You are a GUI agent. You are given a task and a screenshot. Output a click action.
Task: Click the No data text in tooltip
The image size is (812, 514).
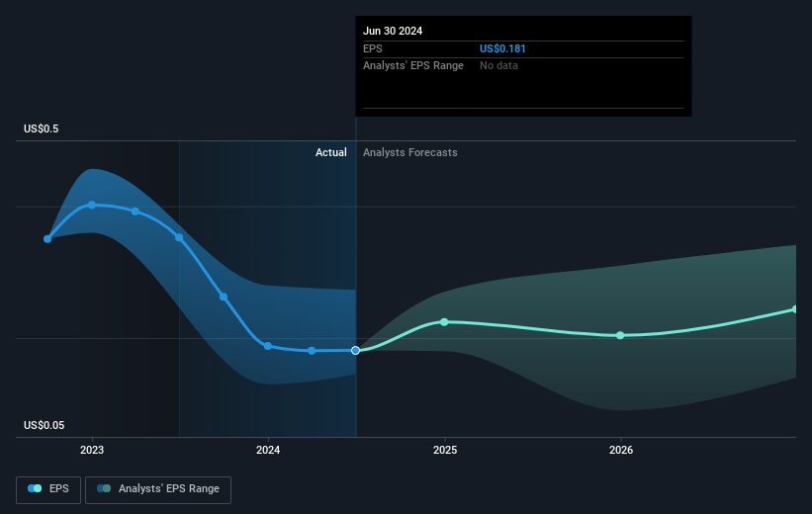(498, 66)
